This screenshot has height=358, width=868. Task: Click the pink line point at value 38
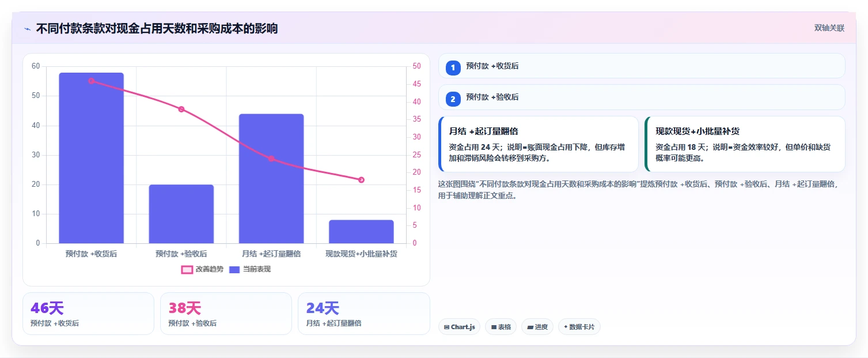click(181, 109)
